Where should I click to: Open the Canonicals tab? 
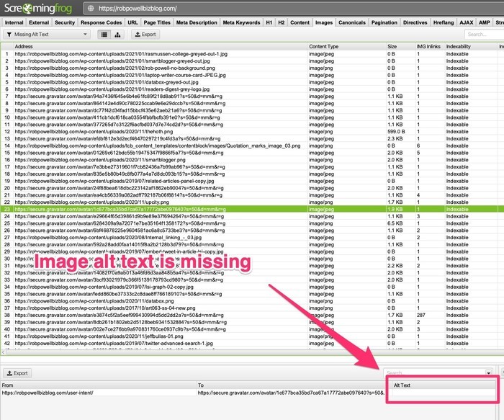352,22
